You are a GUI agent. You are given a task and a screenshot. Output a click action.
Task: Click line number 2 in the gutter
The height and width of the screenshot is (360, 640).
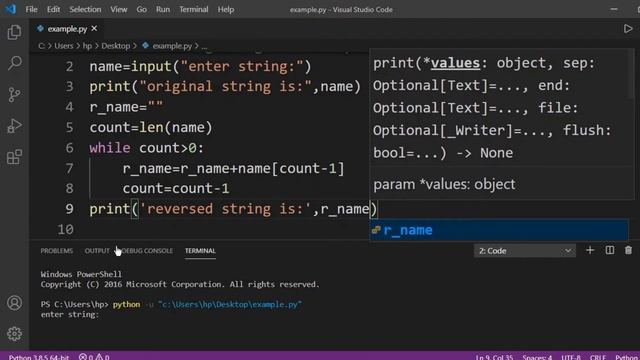click(69, 66)
